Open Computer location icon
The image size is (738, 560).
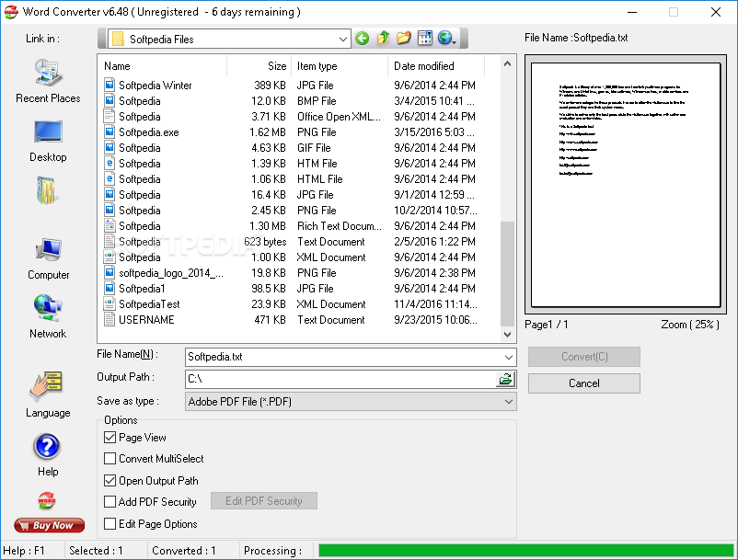[48, 250]
